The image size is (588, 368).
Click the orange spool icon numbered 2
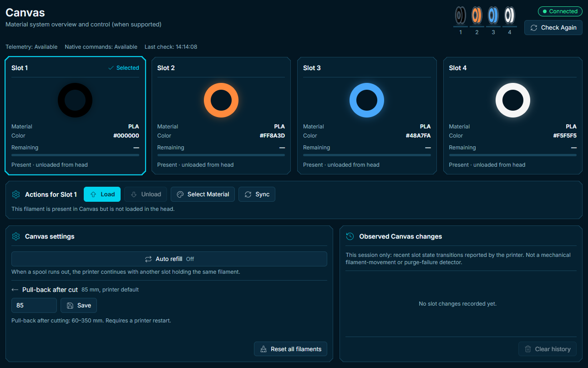coord(477,15)
